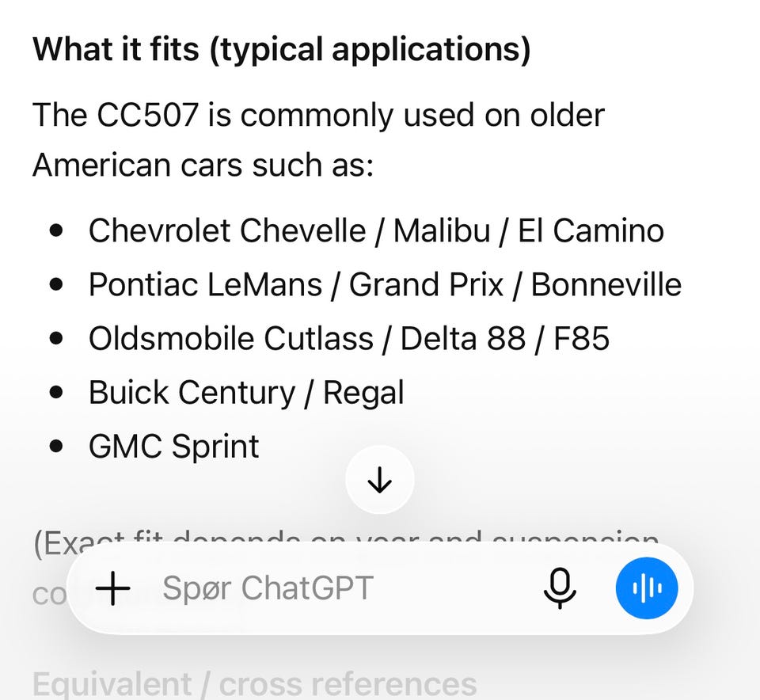Image resolution: width=760 pixels, height=700 pixels.
Task: Start voice mode with blue waveform button
Action: point(647,588)
